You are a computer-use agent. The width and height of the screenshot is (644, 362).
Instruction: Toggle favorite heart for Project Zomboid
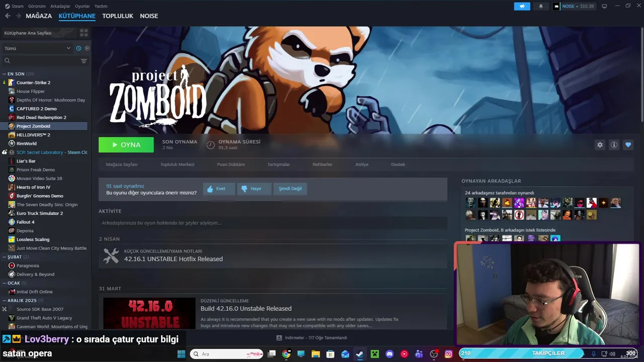(x=628, y=145)
